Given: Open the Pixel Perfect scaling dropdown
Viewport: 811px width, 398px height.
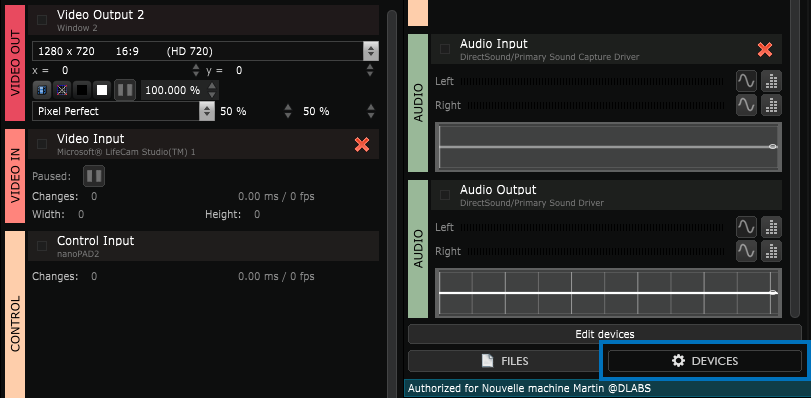Looking at the screenshot, I should [x=123, y=111].
